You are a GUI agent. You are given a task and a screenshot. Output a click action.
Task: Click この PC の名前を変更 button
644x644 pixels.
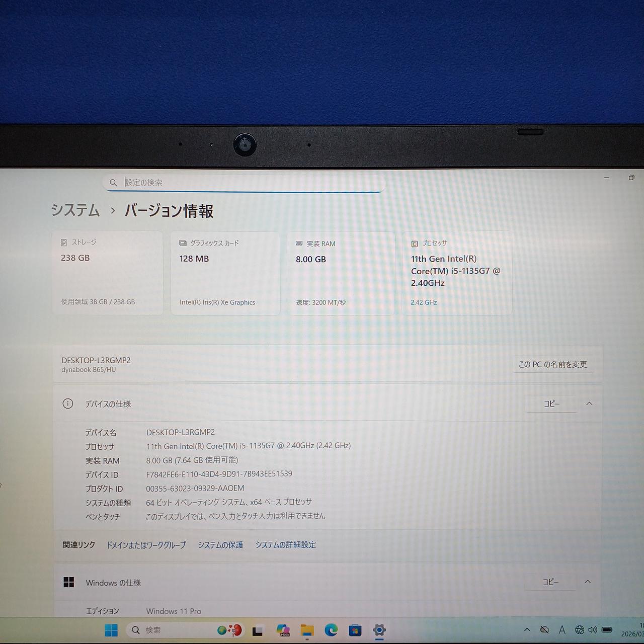552,364
